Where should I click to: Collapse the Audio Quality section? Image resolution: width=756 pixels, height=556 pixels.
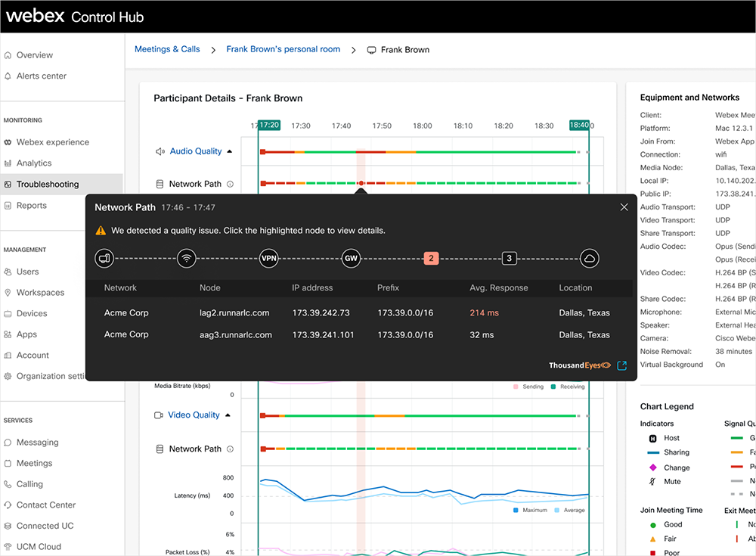click(x=230, y=151)
